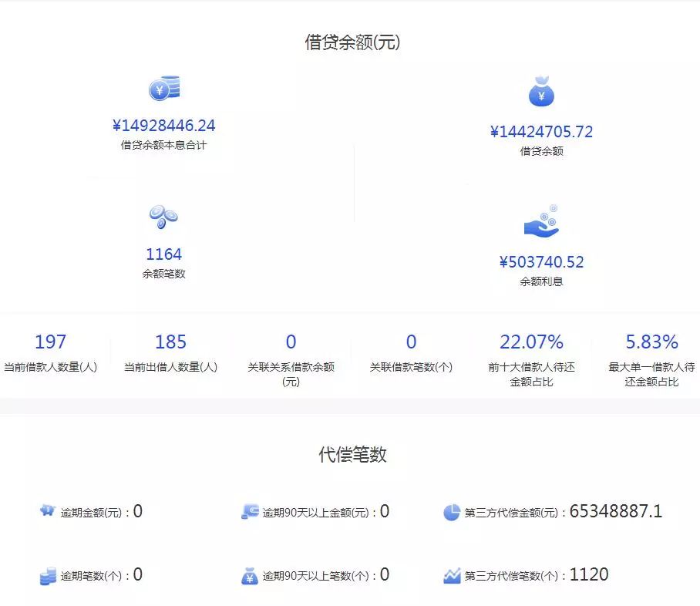The height and width of the screenshot is (606, 700).
Task: Click the label 余额笔数
Action: (x=164, y=274)
